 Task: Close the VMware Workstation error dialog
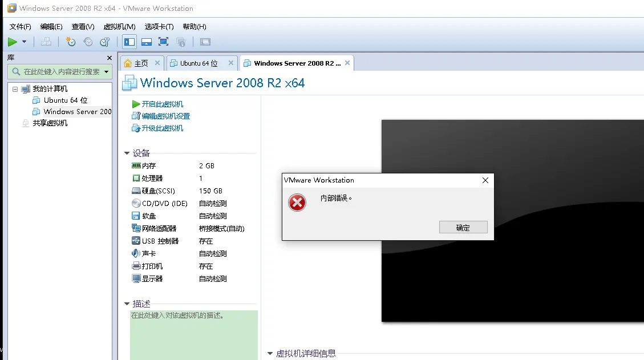pyautogui.click(x=485, y=180)
